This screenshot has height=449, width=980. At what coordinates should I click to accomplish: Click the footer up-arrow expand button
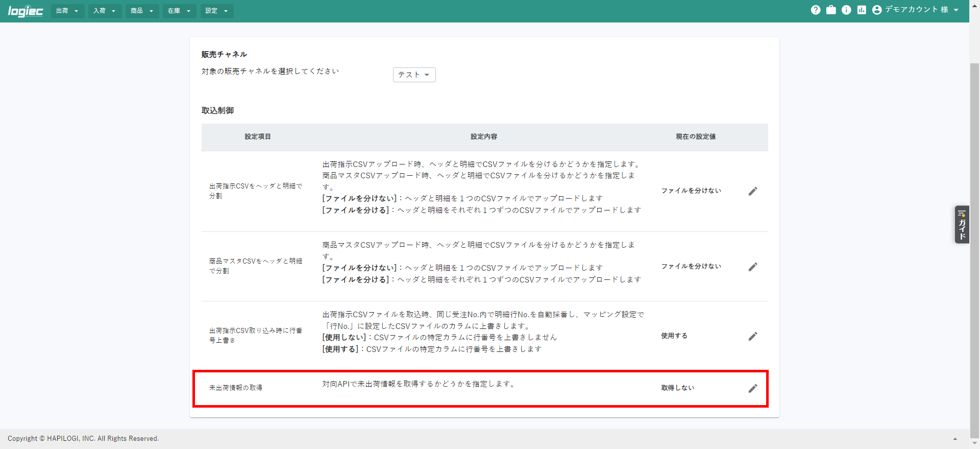tap(955, 439)
